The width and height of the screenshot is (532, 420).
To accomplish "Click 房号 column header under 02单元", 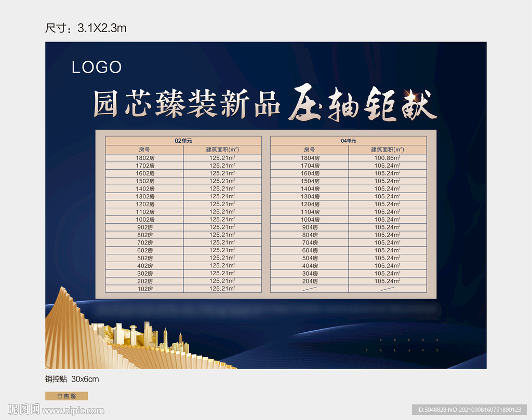I will 144,150.
